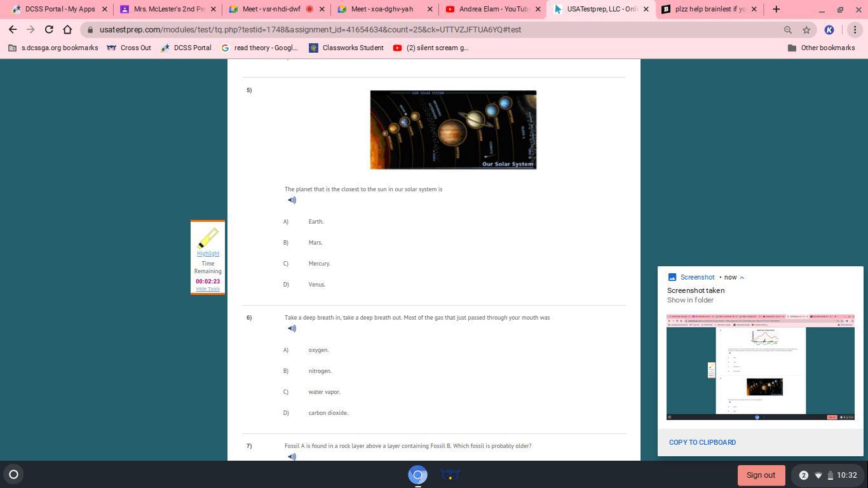The width and height of the screenshot is (868, 488).
Task: Open Chrome three-dot menu
Action: [855, 30]
